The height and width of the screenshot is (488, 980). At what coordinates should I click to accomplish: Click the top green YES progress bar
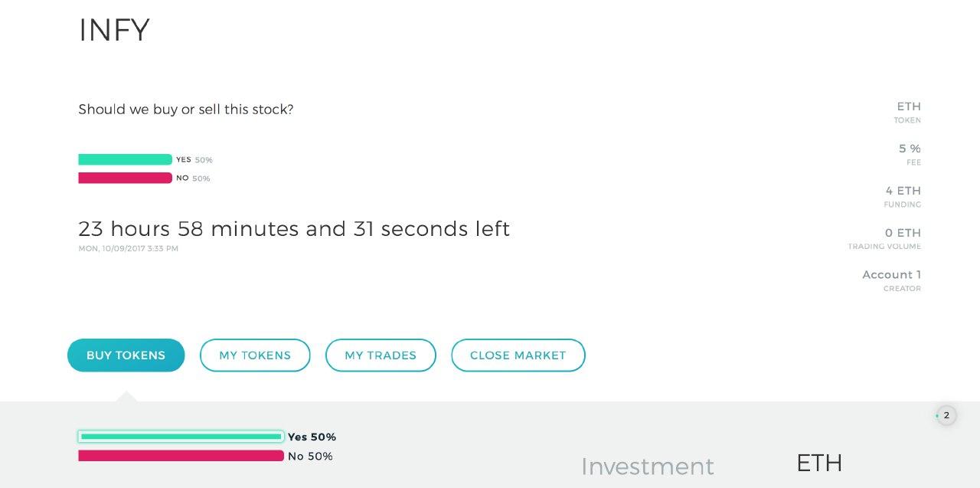pos(125,159)
